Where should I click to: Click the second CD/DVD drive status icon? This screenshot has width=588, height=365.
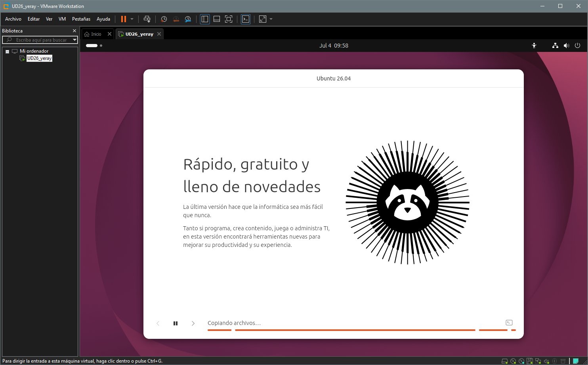coord(521,361)
